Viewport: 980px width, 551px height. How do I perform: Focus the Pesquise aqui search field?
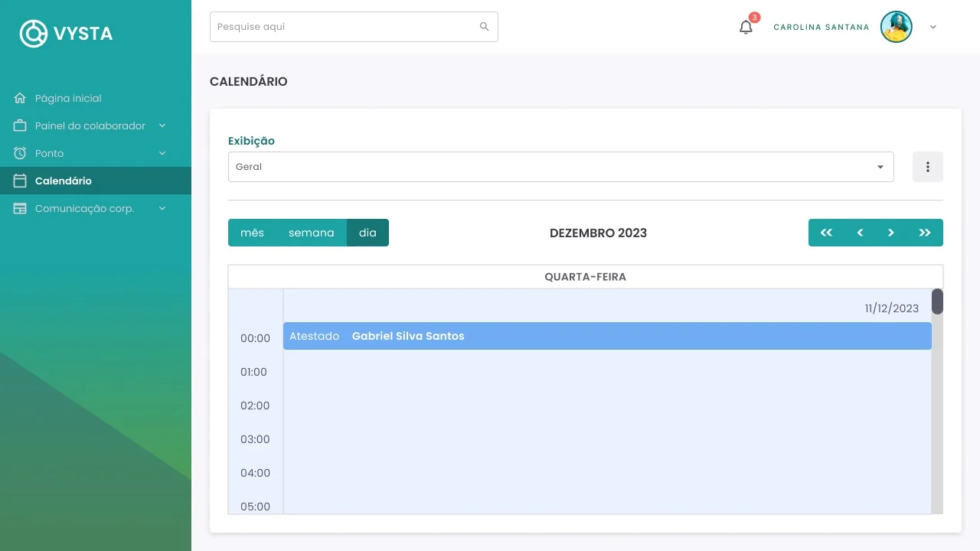[x=354, y=27]
